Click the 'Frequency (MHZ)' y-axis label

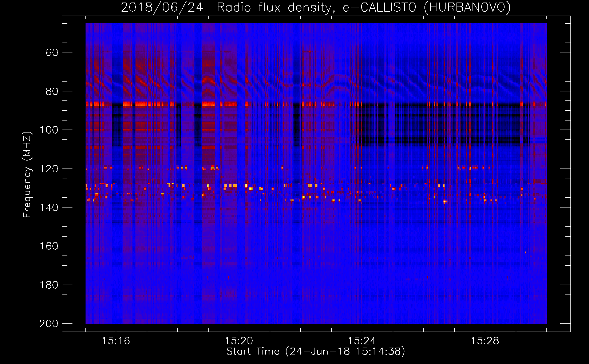pos(27,174)
